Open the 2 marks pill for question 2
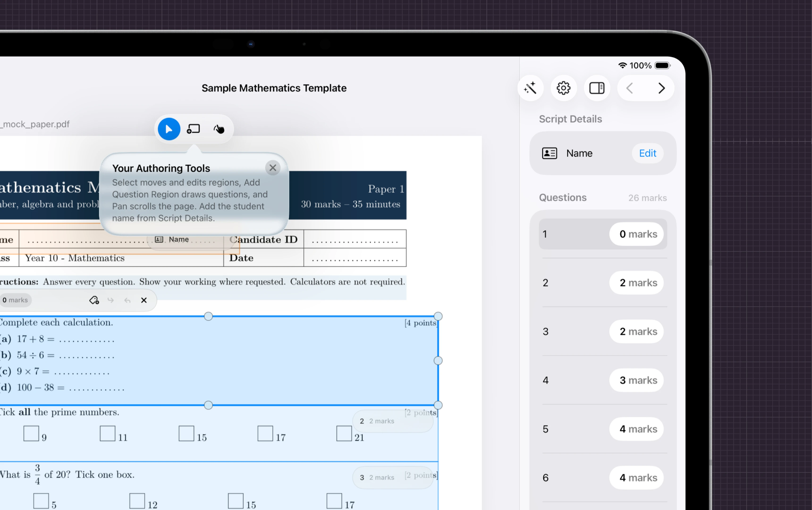Screen dimensions: 812x510 pos(637,283)
